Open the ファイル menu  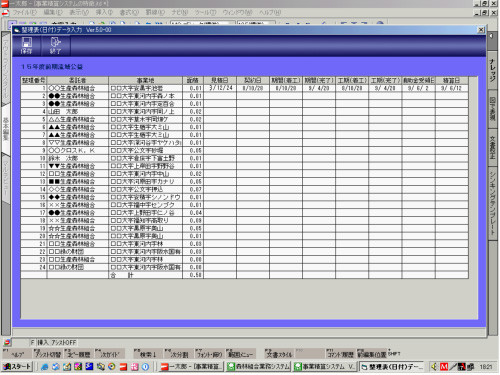tap(24, 12)
